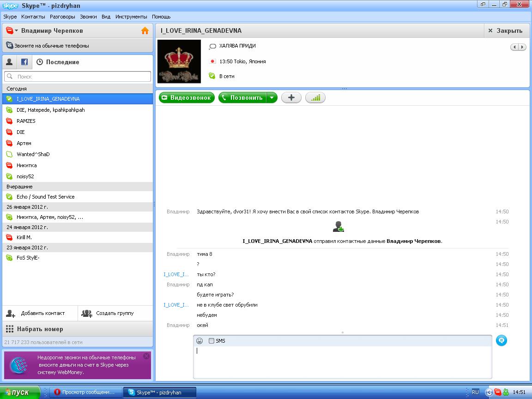Click group icon of Никитка, Артем, noisy52 chat

point(10,217)
